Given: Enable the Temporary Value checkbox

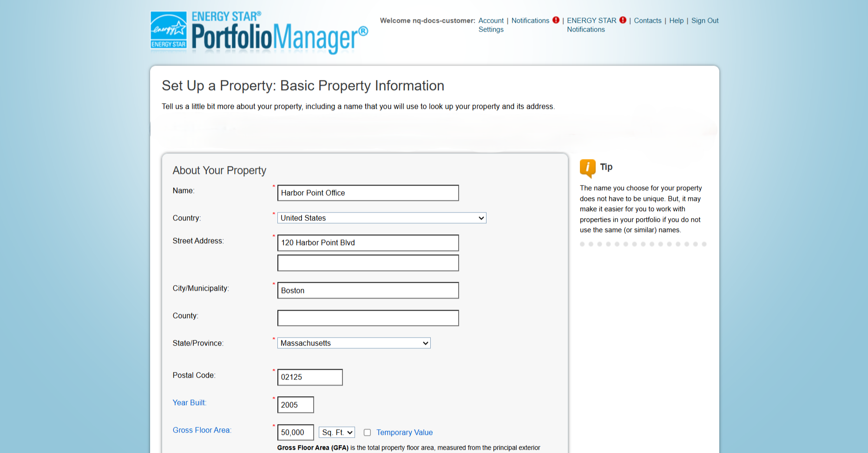Looking at the screenshot, I should coord(367,433).
